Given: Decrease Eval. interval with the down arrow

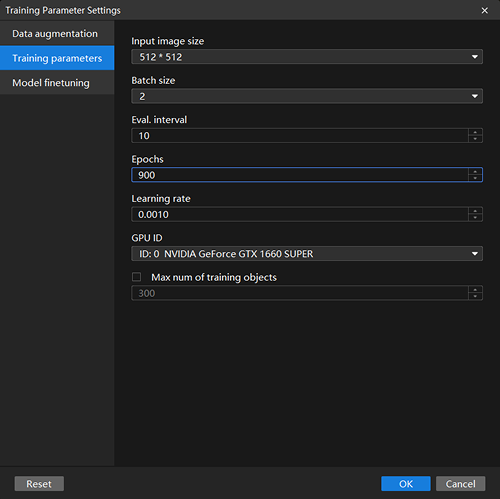Looking at the screenshot, I should pos(475,139).
